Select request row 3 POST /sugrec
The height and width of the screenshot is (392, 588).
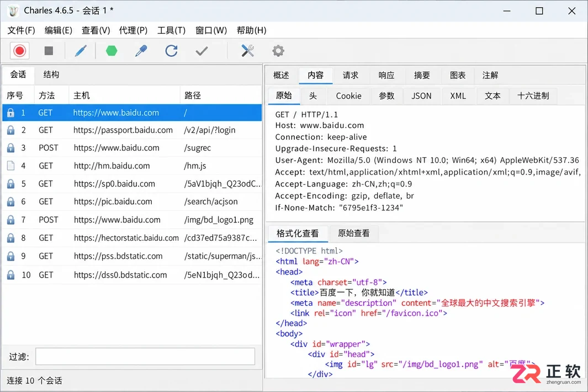point(132,148)
